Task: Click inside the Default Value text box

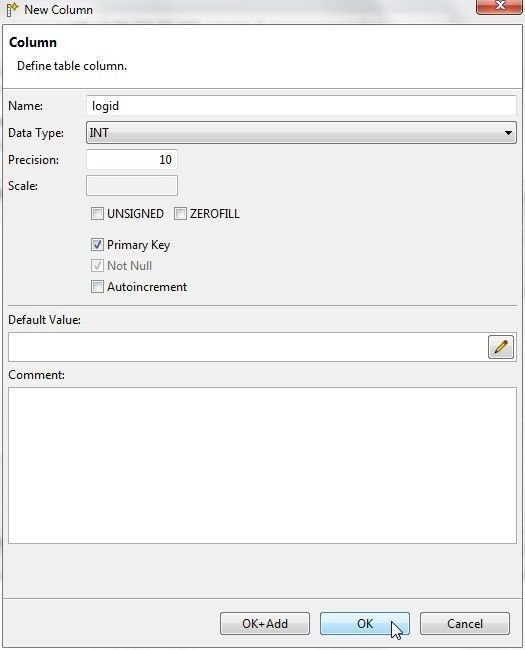Action: pyautogui.click(x=248, y=347)
